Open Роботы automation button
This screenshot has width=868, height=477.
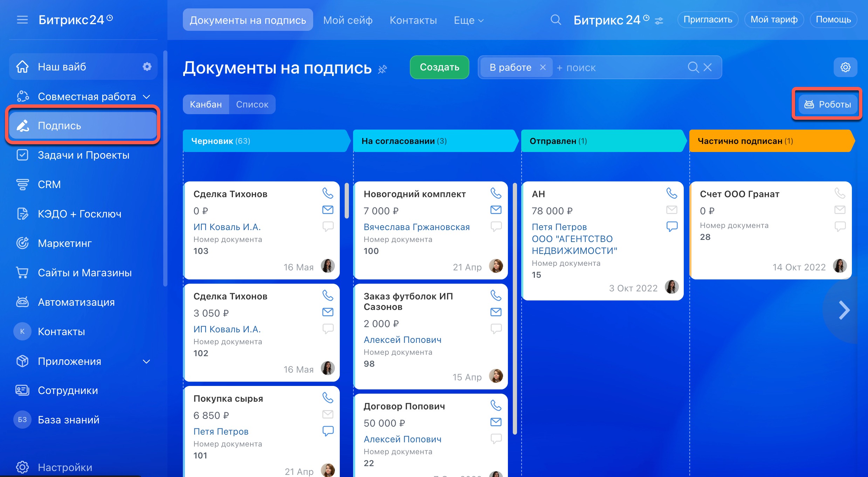[x=828, y=104]
